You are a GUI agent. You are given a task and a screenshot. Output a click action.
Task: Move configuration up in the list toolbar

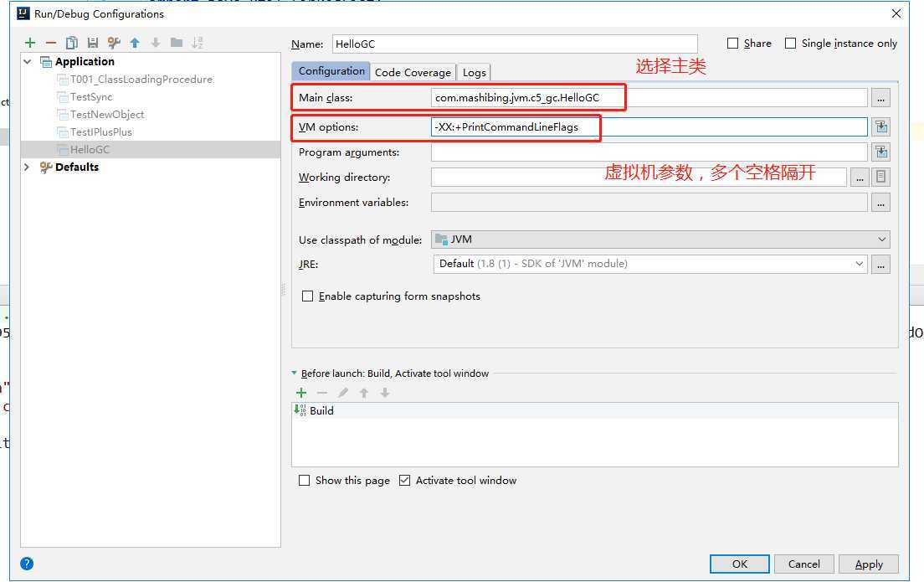(x=135, y=43)
